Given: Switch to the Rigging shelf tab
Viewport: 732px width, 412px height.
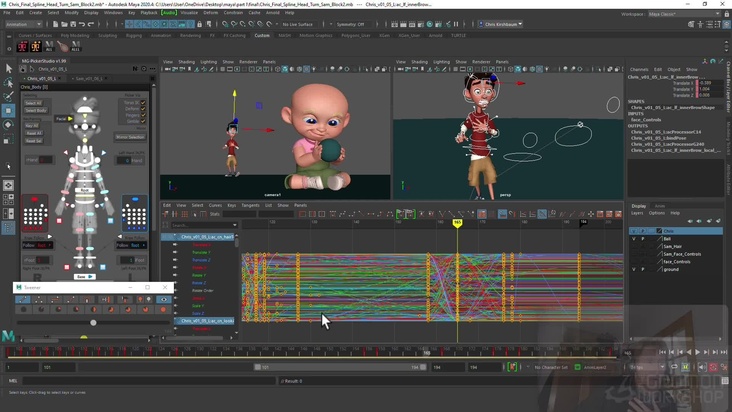Looking at the screenshot, I should point(134,35).
